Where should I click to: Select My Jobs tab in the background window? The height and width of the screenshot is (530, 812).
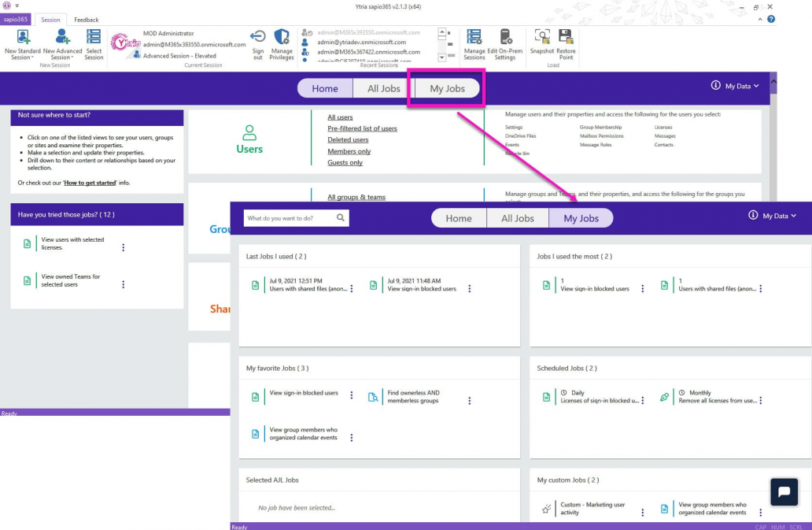(x=447, y=88)
